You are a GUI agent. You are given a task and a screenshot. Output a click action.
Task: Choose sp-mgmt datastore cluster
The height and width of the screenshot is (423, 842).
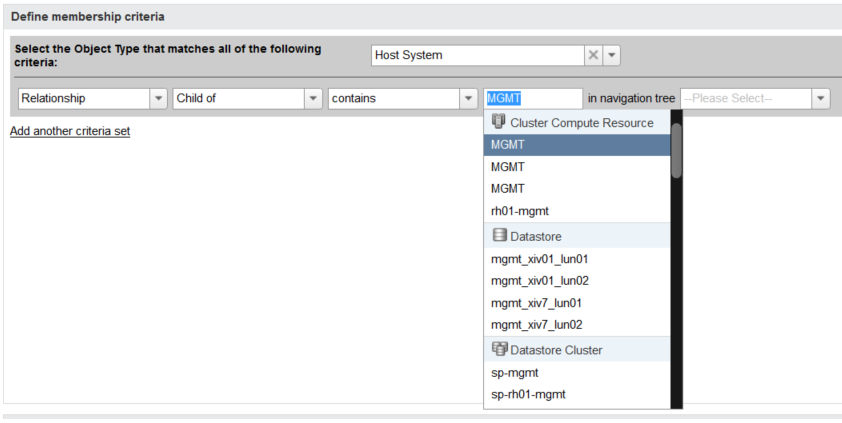515,373
